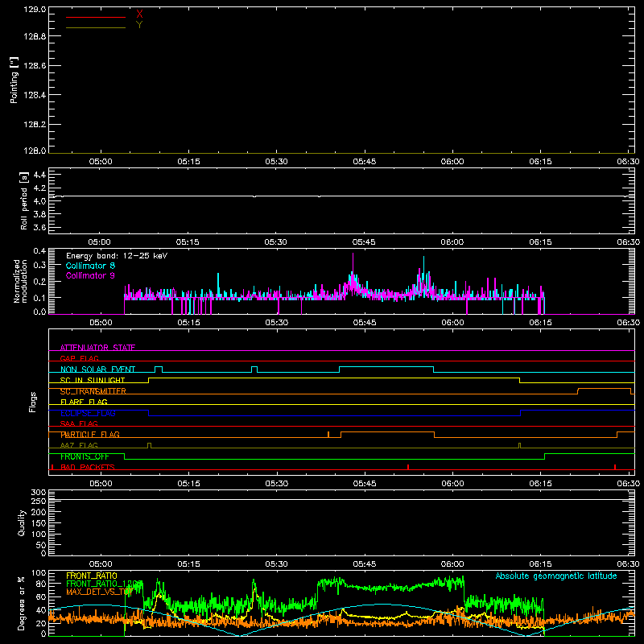Screen dimensions: 644x644
Task: Click the red X legend label
Action: 139,14
